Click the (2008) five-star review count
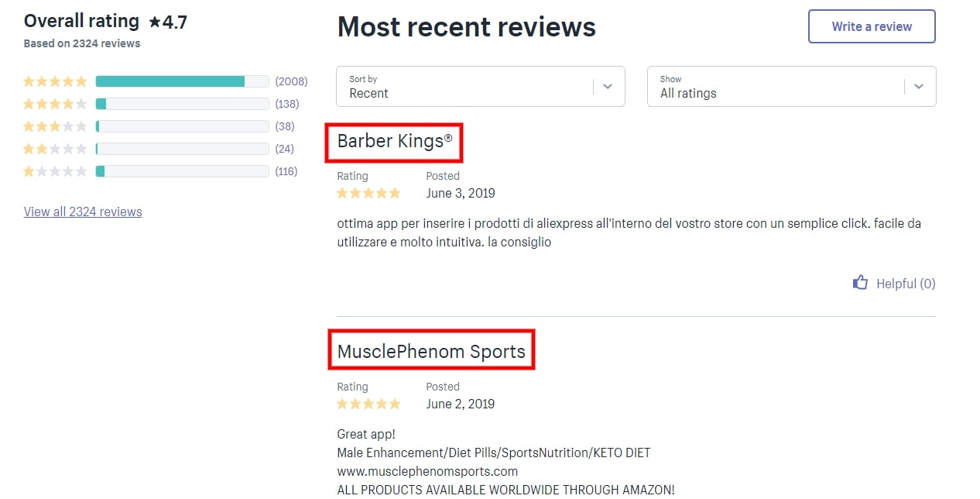Image resolution: width=980 pixels, height=499 pixels. pos(291,81)
